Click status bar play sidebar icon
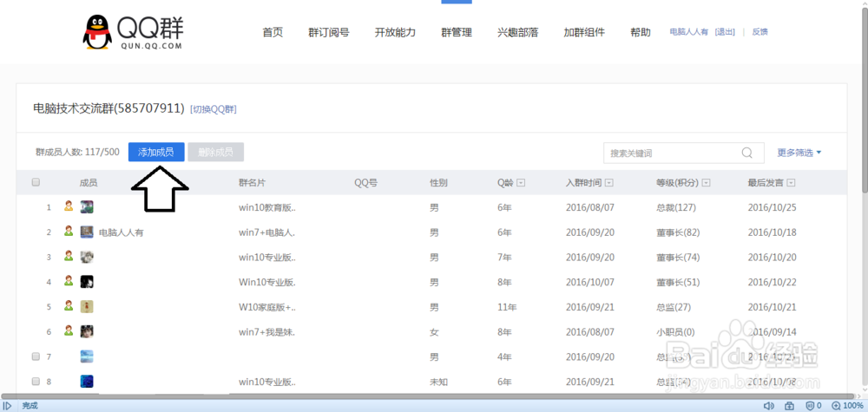 8,406
